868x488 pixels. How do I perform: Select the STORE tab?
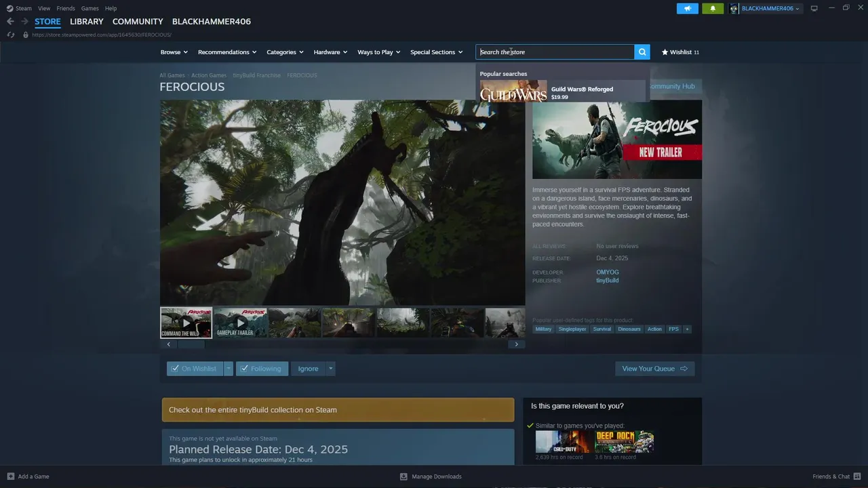coord(47,22)
